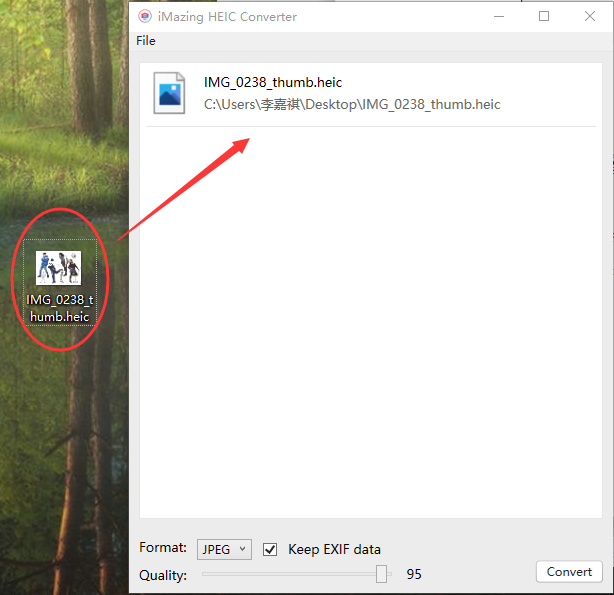This screenshot has width=614, height=595.
Task: Open the File menu
Action: 146,41
